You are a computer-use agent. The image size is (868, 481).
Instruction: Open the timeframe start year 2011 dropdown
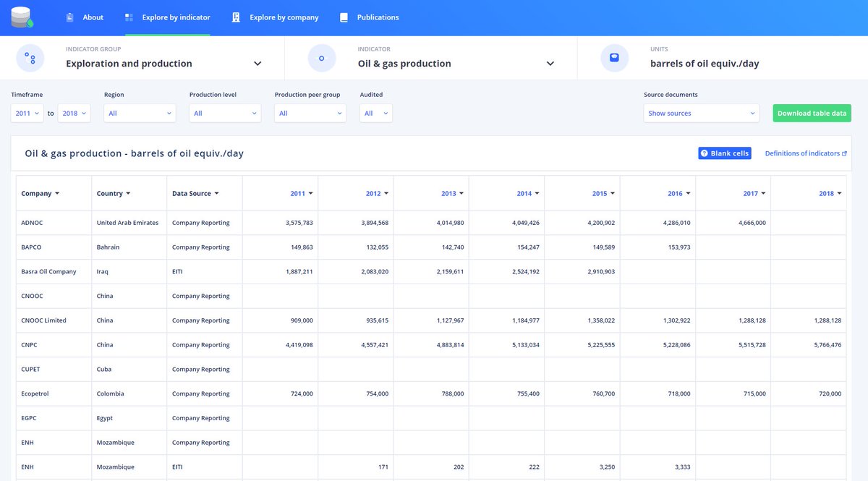click(27, 114)
